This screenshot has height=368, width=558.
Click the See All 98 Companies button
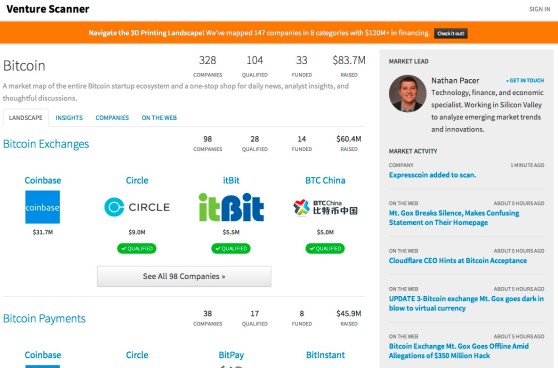click(184, 276)
